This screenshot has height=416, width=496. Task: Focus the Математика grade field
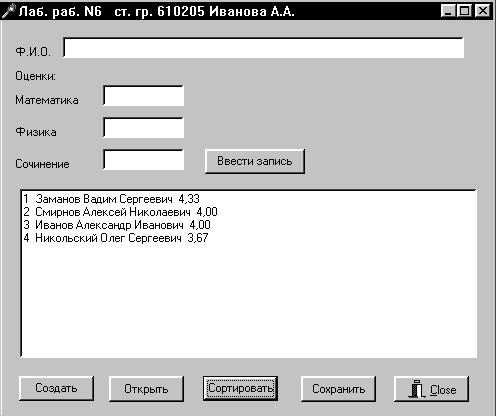144,96
